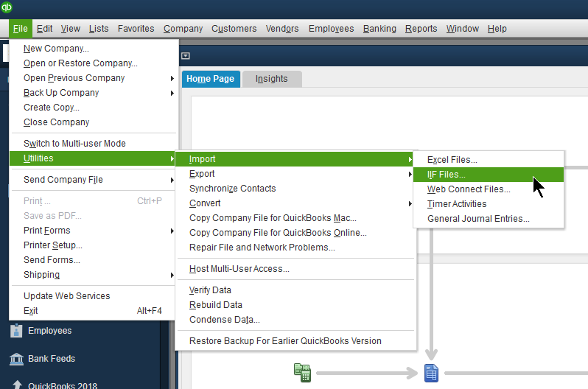Choose Condense Data...
Screen dimensions: 588x389
tap(295, 320)
